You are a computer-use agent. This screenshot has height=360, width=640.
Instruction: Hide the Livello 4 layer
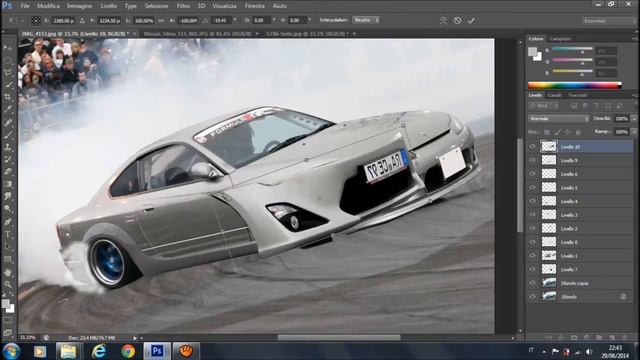pyautogui.click(x=532, y=201)
